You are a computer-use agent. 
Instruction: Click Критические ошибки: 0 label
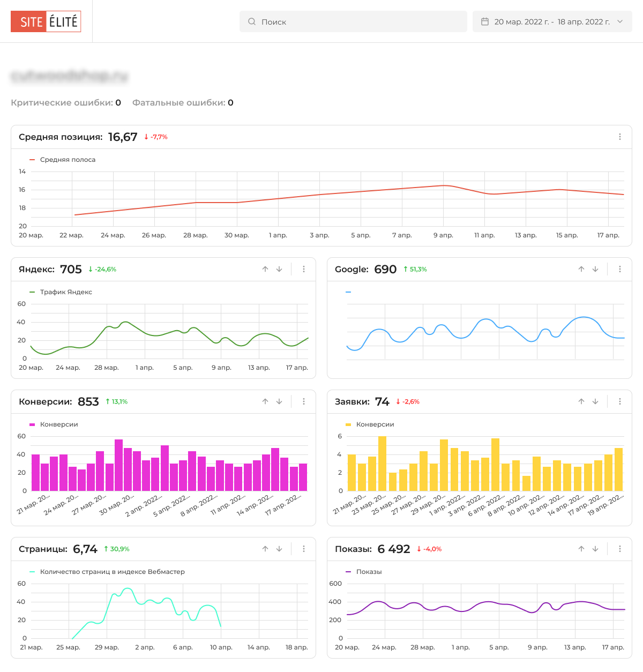point(66,102)
